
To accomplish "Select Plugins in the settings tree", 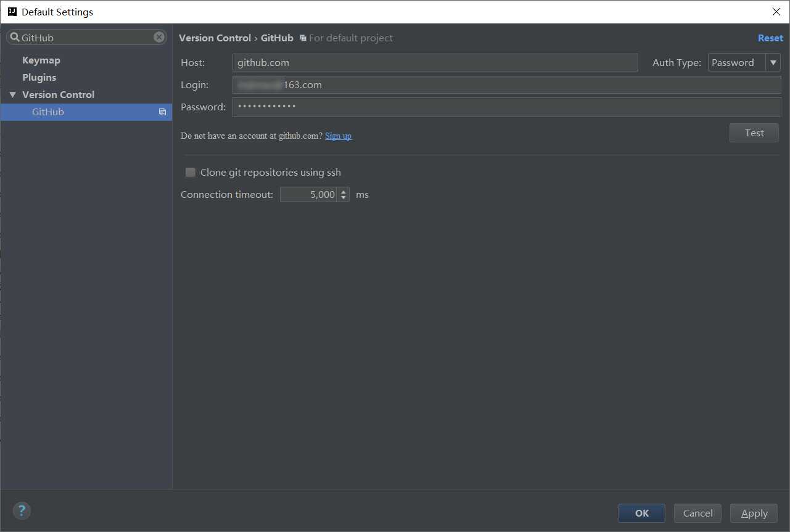I will pos(39,78).
